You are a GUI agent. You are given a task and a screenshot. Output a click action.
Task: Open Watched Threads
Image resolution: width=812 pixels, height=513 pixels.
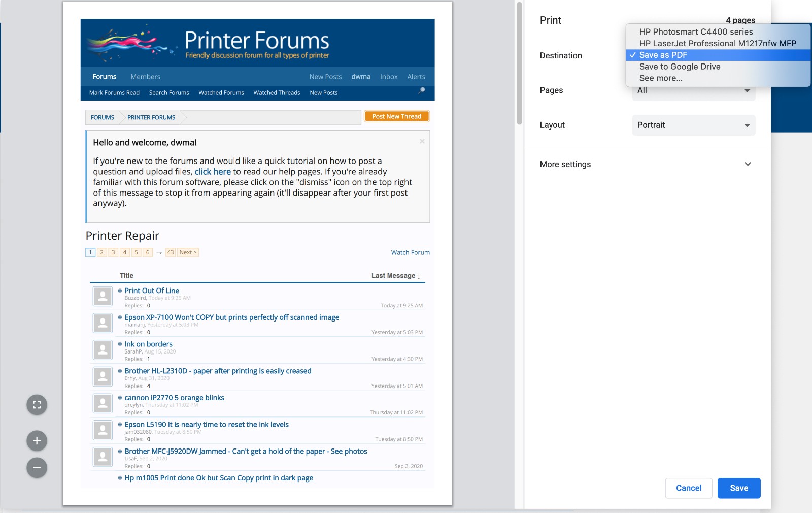point(277,93)
